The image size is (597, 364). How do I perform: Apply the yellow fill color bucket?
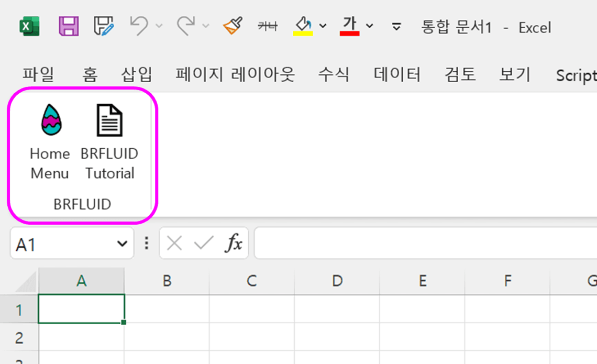[303, 26]
